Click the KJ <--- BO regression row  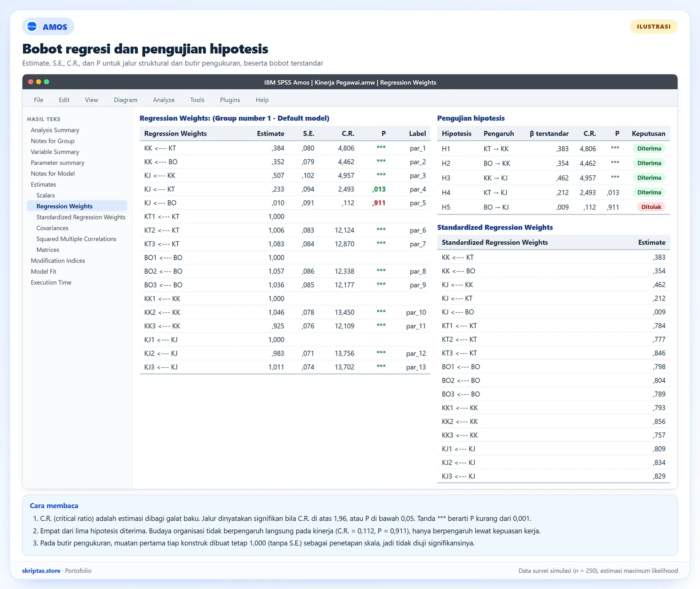click(x=285, y=203)
